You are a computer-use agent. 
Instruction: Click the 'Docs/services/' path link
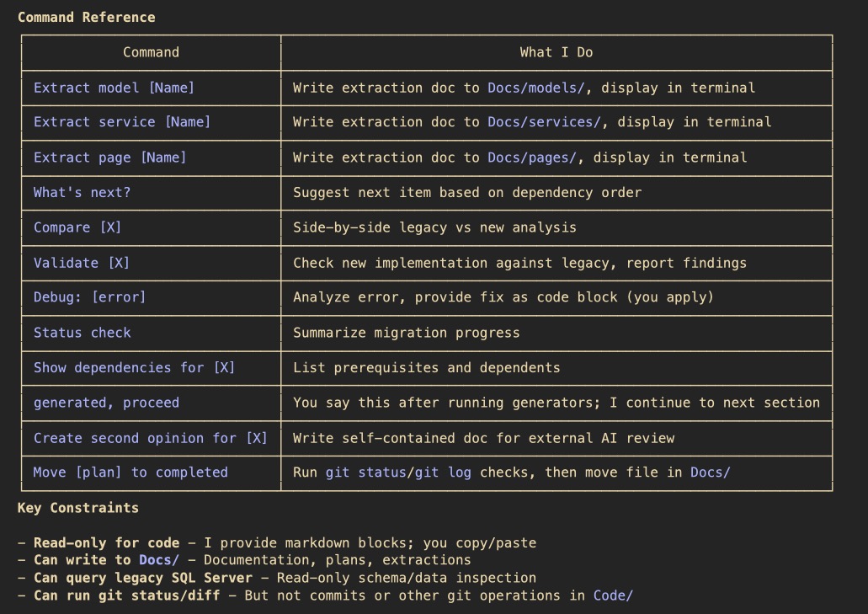[544, 122]
